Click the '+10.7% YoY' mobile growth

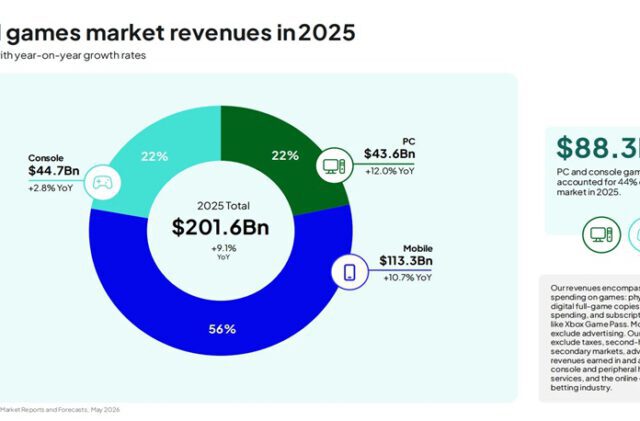click(407, 278)
